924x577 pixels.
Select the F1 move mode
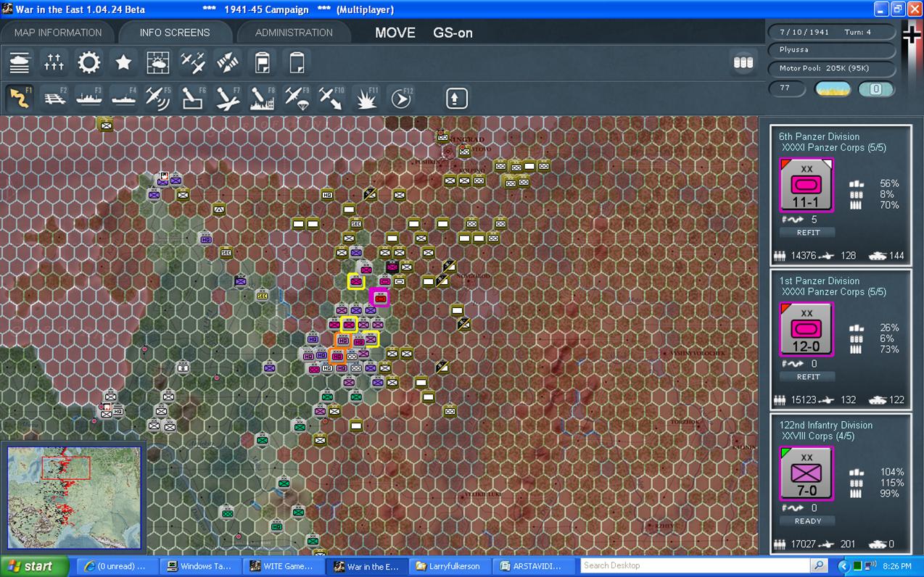pyautogui.click(x=20, y=98)
